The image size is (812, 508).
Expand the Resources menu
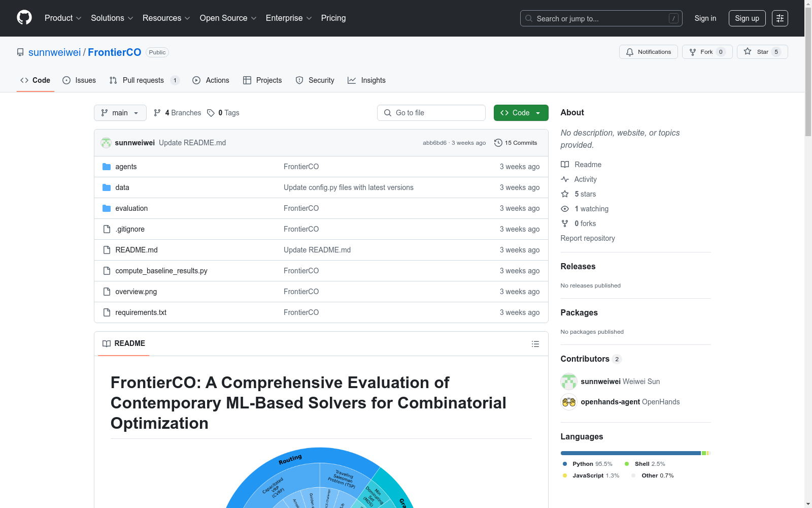tap(166, 18)
